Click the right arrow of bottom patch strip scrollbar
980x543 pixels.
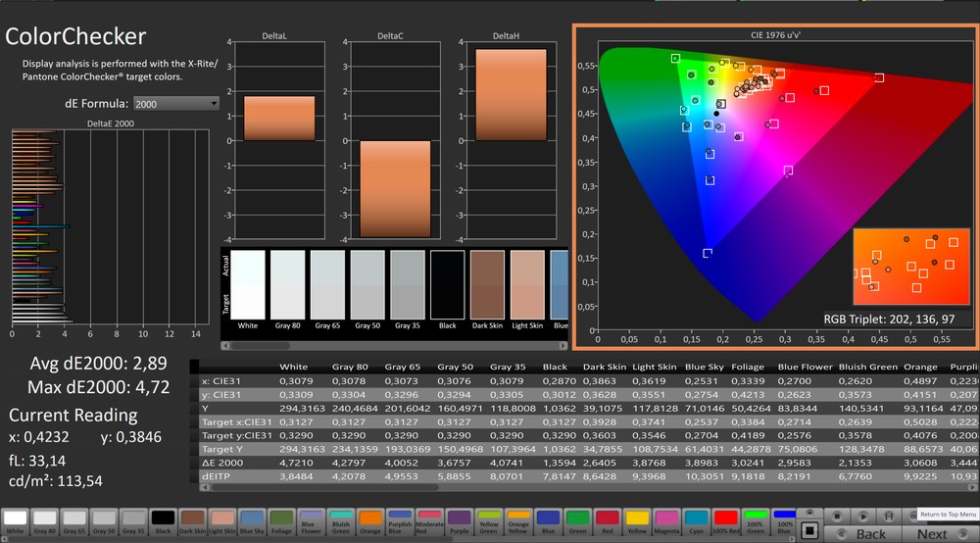coord(791,539)
